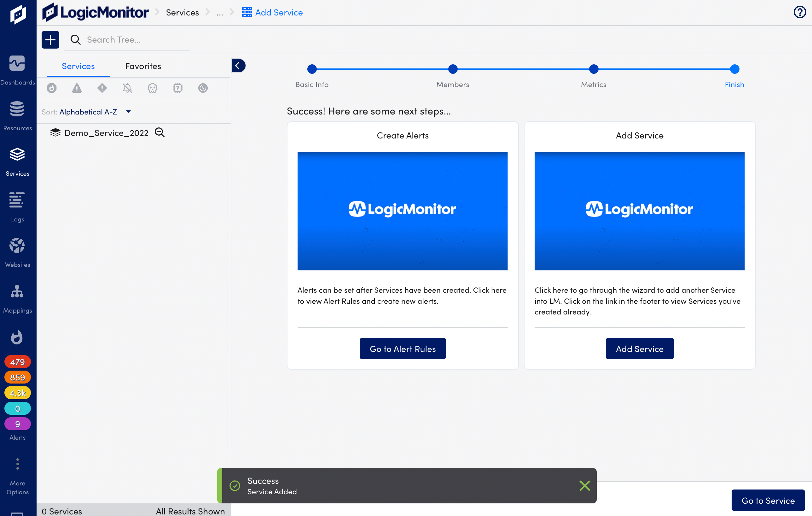
Task: Click the Add Service card image
Action: [x=639, y=211]
